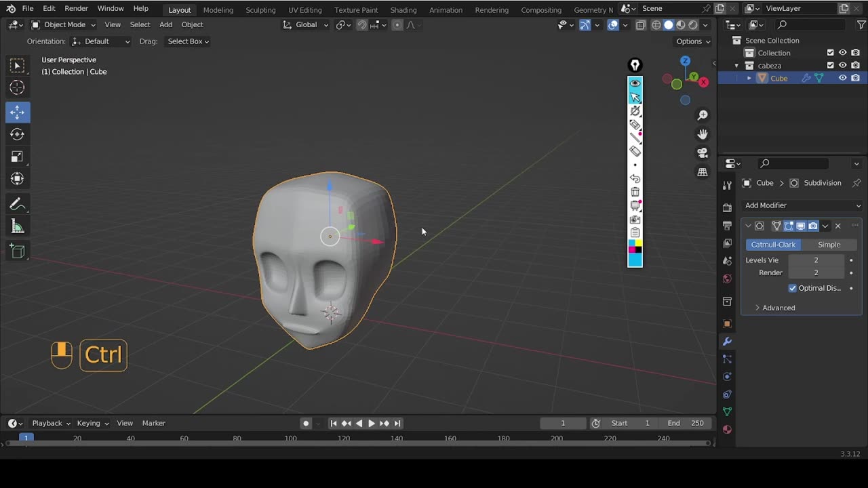Image resolution: width=868 pixels, height=488 pixels.
Task: Open the World properties tab
Action: click(x=727, y=278)
